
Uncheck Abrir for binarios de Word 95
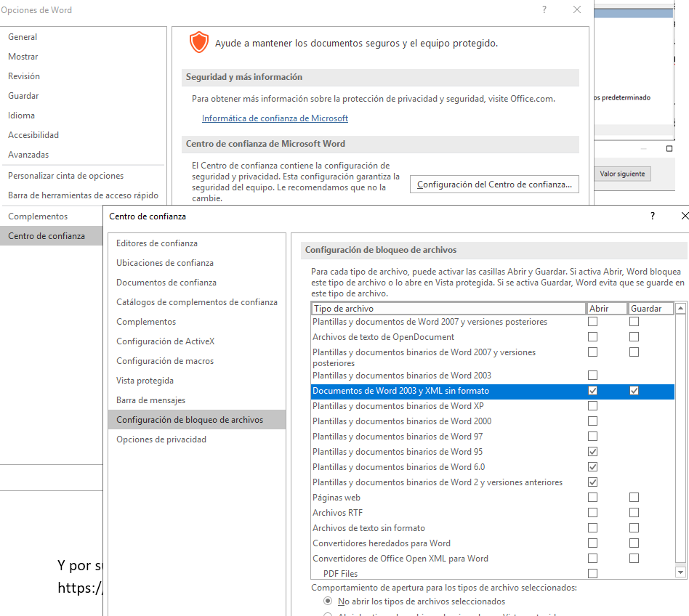coord(593,452)
